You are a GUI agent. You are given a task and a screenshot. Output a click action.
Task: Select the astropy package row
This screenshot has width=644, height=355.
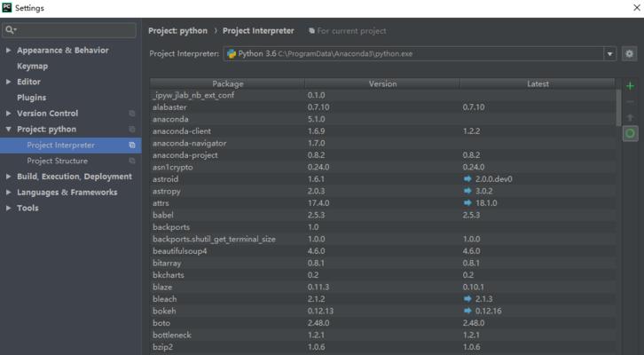coord(383,191)
